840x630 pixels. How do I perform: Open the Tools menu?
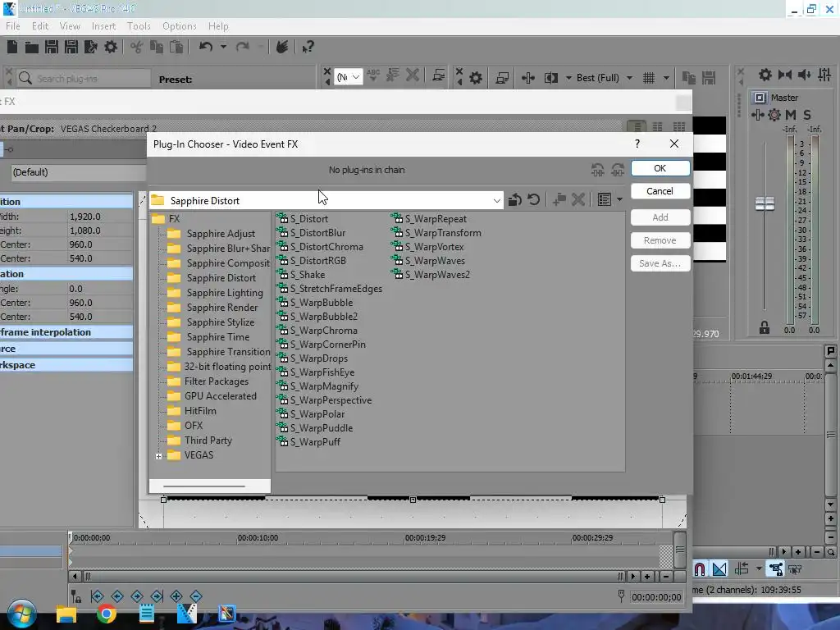(x=139, y=26)
